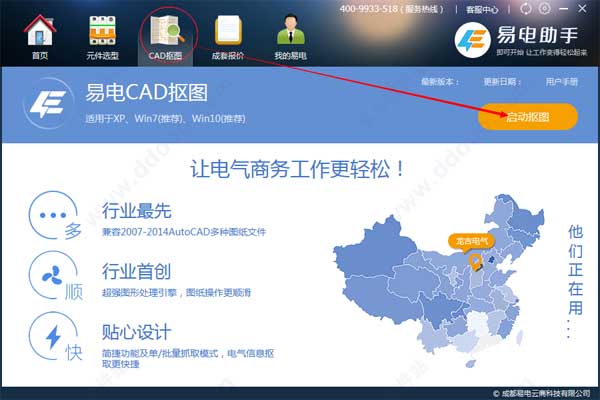Open the settings gear icon
This screenshot has width=600, height=400.
click(x=545, y=8)
